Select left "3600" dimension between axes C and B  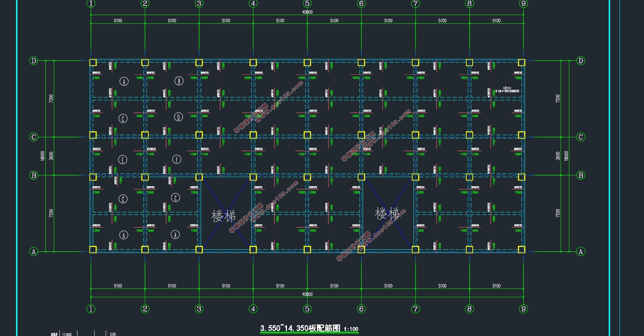51,156
